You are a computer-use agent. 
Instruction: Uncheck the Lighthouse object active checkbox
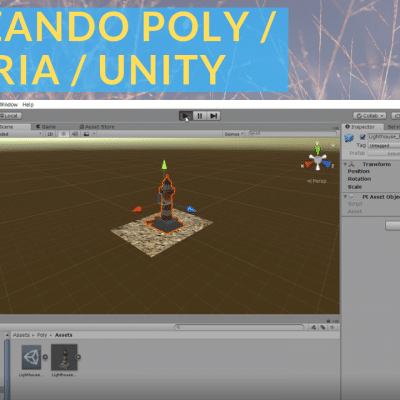pyautogui.click(x=363, y=137)
